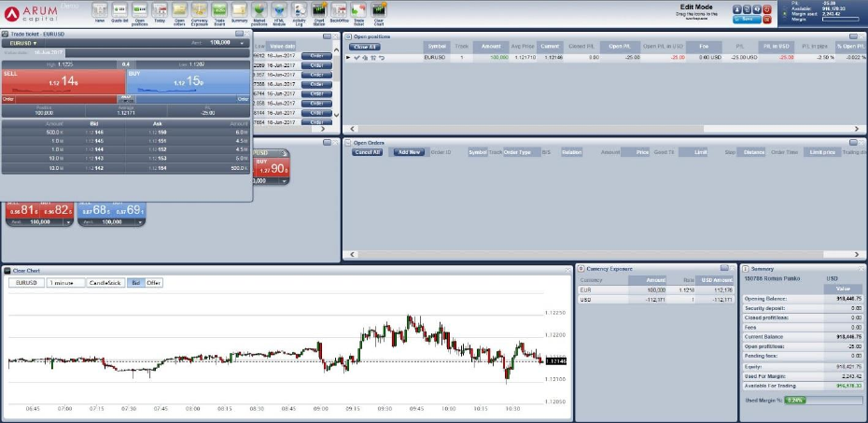Open the Today toolbar icon
Viewport: 868px width, 423px height.
click(x=160, y=10)
